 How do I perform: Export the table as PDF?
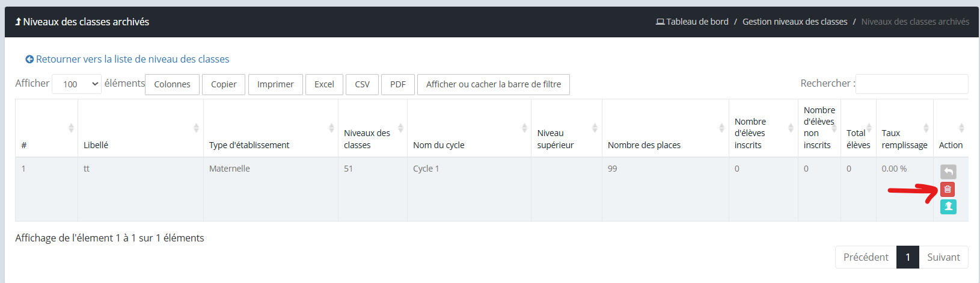[x=397, y=84]
